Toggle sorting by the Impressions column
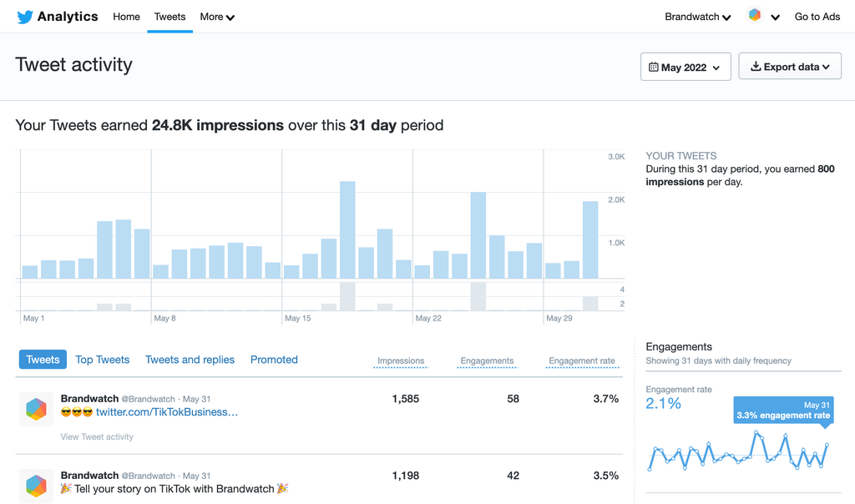 401,360
